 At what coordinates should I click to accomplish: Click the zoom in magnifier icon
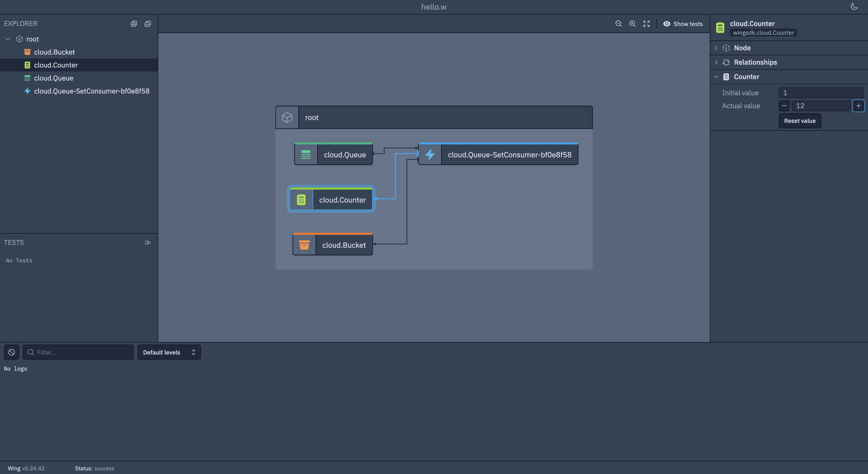pyautogui.click(x=632, y=24)
